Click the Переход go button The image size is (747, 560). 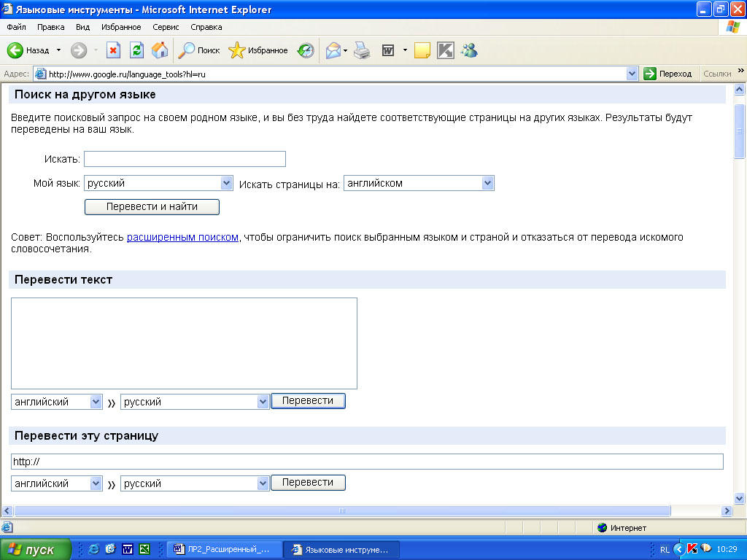coord(667,74)
